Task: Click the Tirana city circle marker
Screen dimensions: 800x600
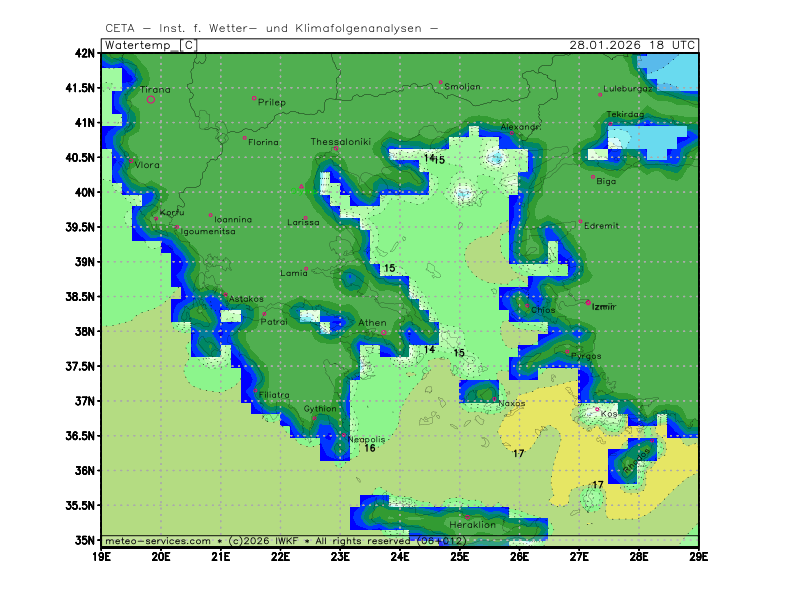Action: coord(151,99)
